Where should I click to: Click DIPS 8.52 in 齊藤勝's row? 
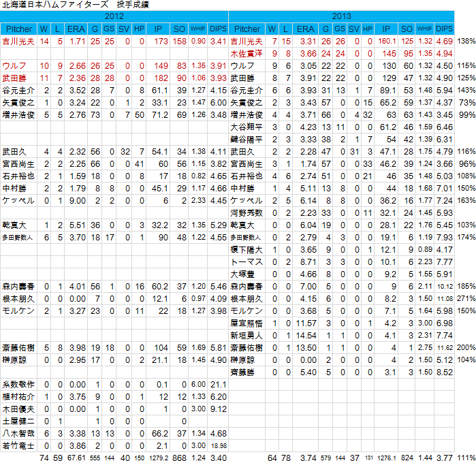[445, 372]
